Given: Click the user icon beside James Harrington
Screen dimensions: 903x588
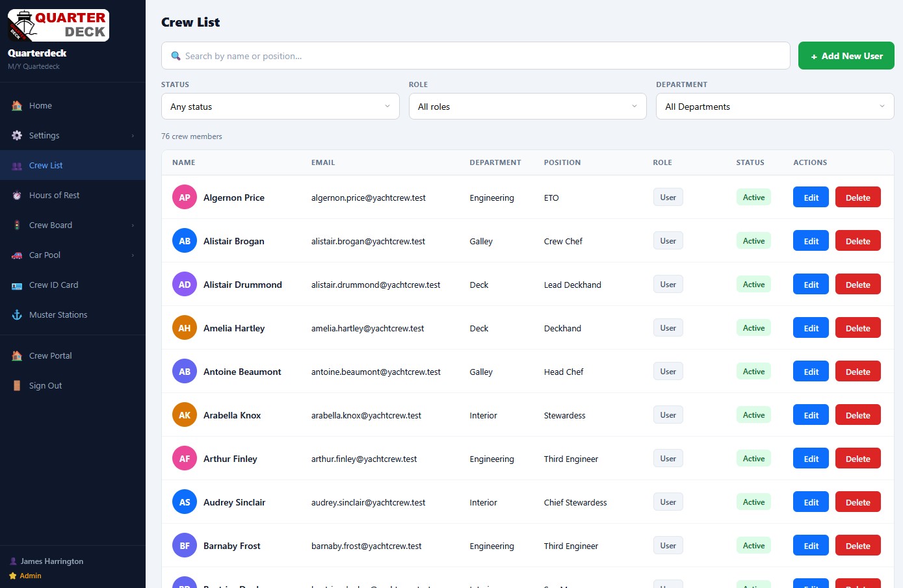Looking at the screenshot, I should click(13, 561).
